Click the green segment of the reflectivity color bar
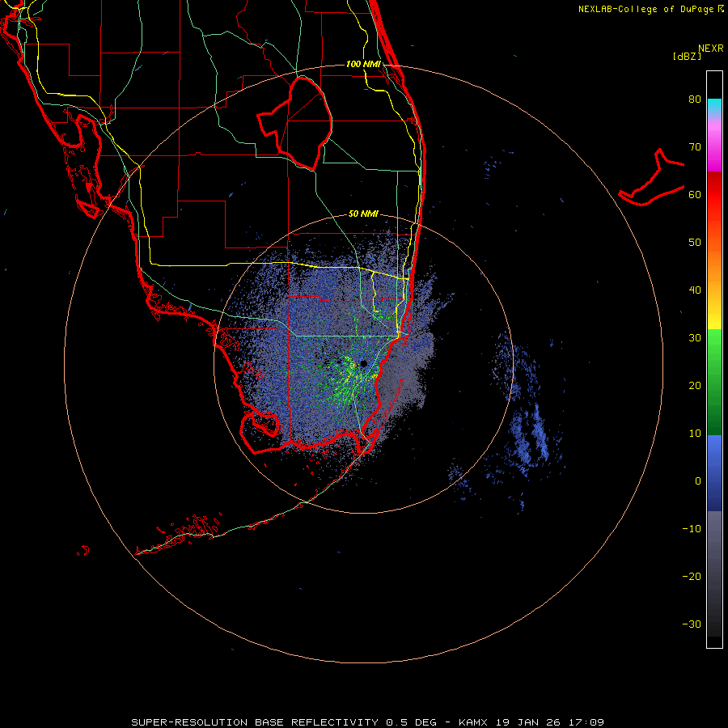This screenshot has height=728, width=728. tap(714, 382)
